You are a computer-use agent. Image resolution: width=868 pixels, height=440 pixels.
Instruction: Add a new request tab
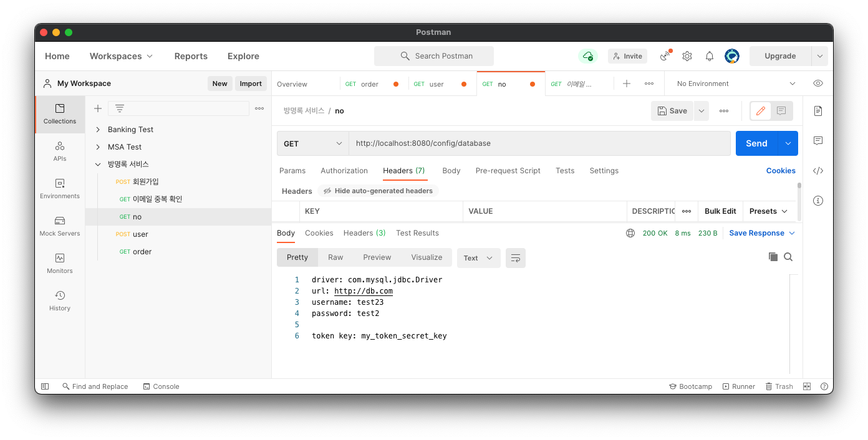(627, 84)
